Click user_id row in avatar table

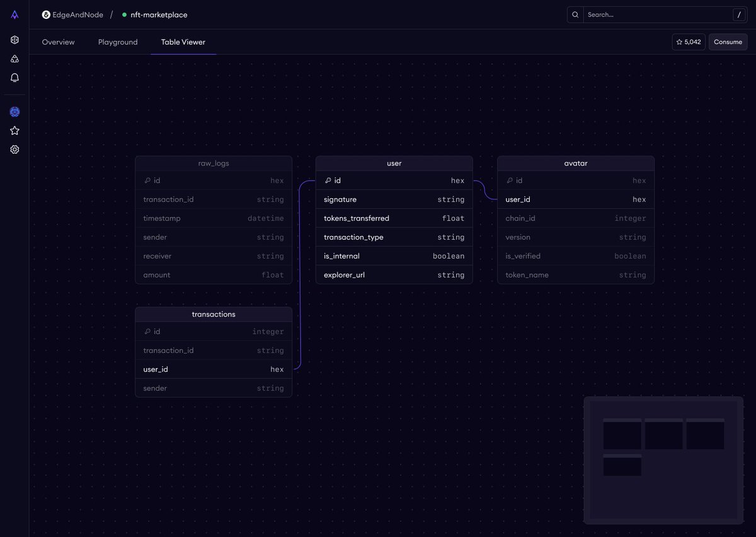click(x=576, y=200)
